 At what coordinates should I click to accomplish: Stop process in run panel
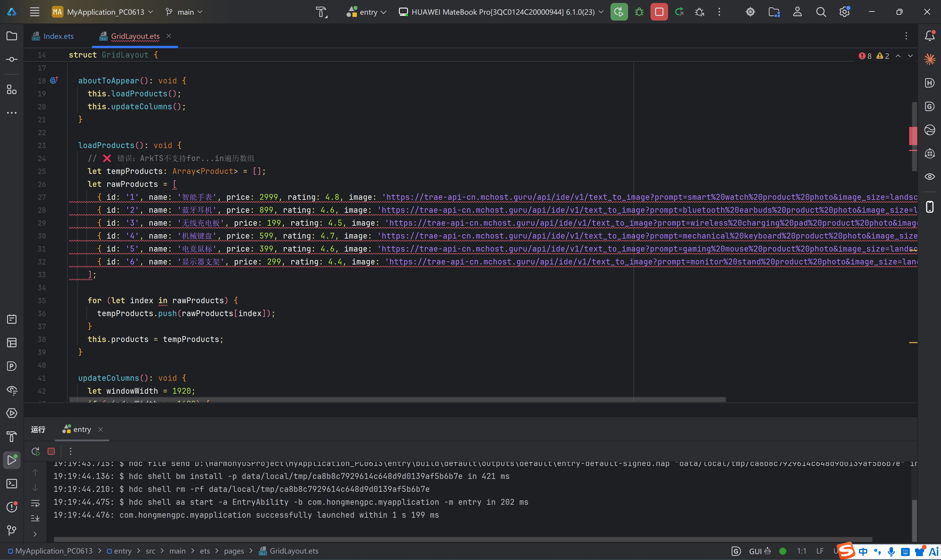coord(51,451)
